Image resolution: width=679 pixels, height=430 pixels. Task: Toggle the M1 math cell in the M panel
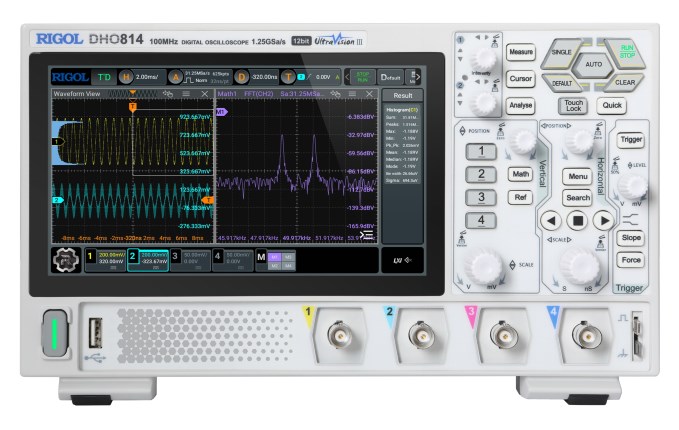(275, 257)
